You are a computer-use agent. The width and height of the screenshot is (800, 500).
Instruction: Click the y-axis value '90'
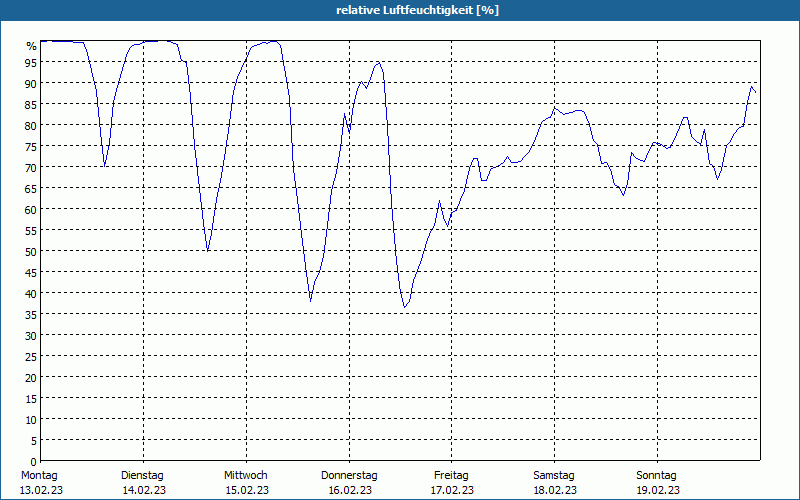point(31,84)
